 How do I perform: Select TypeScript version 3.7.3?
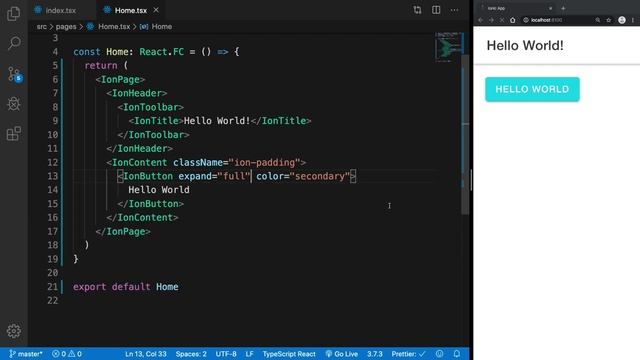click(x=374, y=354)
